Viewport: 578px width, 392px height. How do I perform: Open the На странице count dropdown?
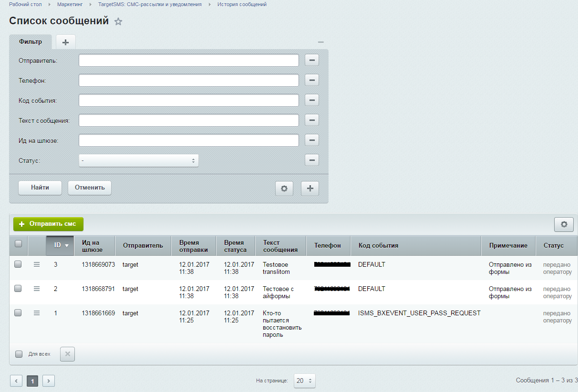[304, 381]
